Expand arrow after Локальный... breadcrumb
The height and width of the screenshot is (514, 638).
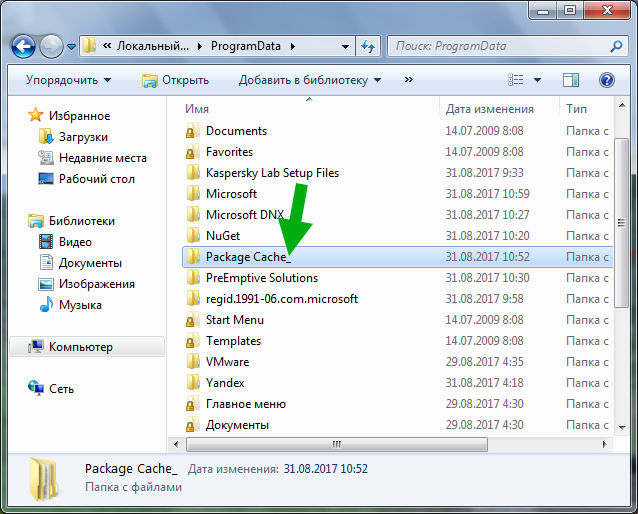tap(200, 47)
